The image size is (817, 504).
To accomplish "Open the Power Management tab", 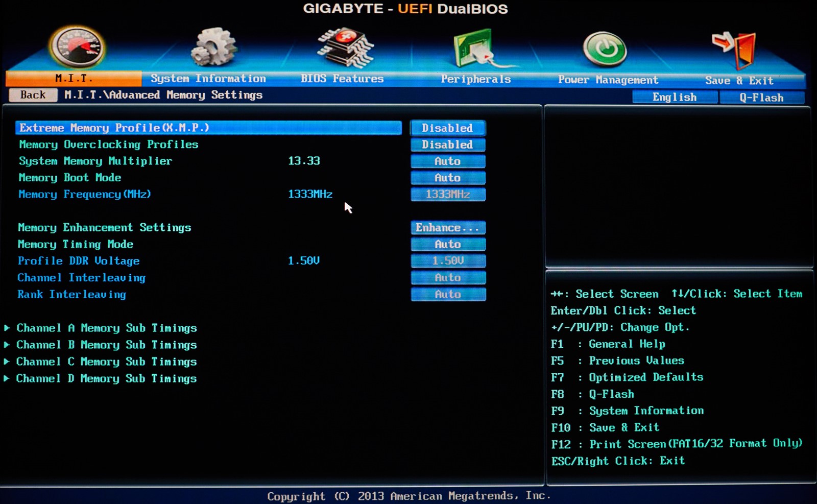I will coord(608,80).
